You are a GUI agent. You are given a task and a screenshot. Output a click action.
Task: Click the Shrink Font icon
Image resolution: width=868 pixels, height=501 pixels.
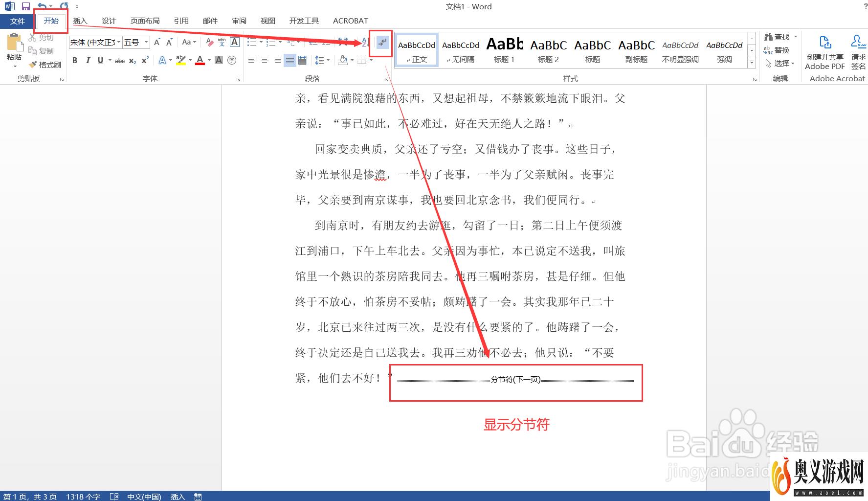[169, 42]
